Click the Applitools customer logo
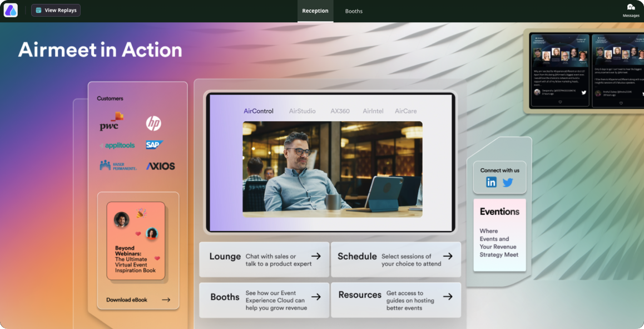This screenshot has height=329, width=644. [117, 145]
